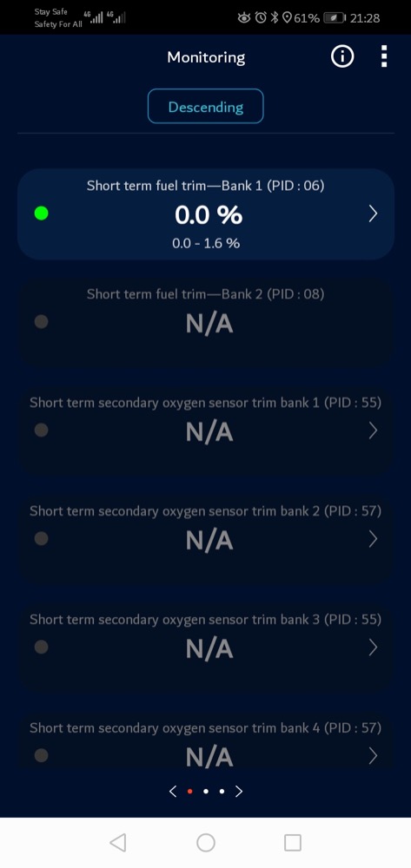
Task: Expand oxygen sensor trim bank 1 chevron
Action: coord(373,431)
